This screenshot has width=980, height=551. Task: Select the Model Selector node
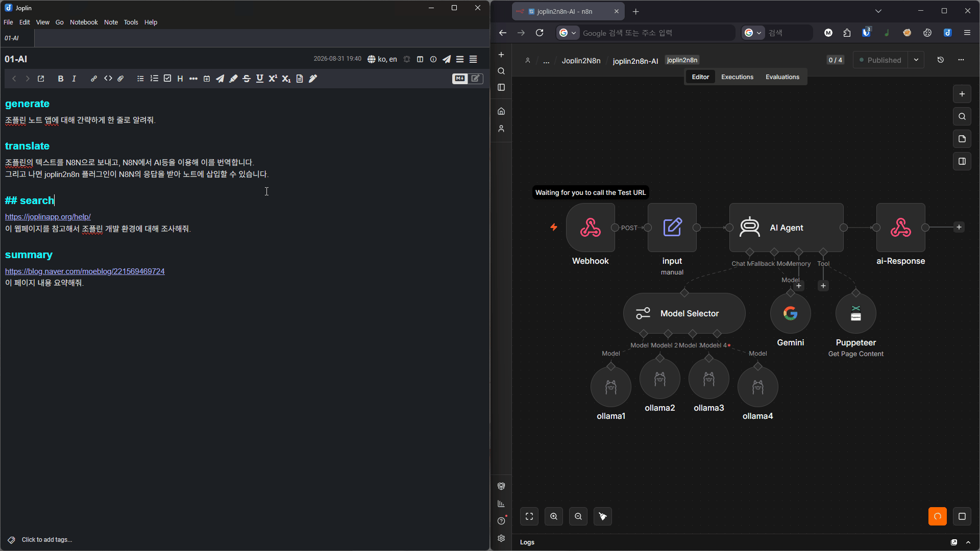(684, 313)
